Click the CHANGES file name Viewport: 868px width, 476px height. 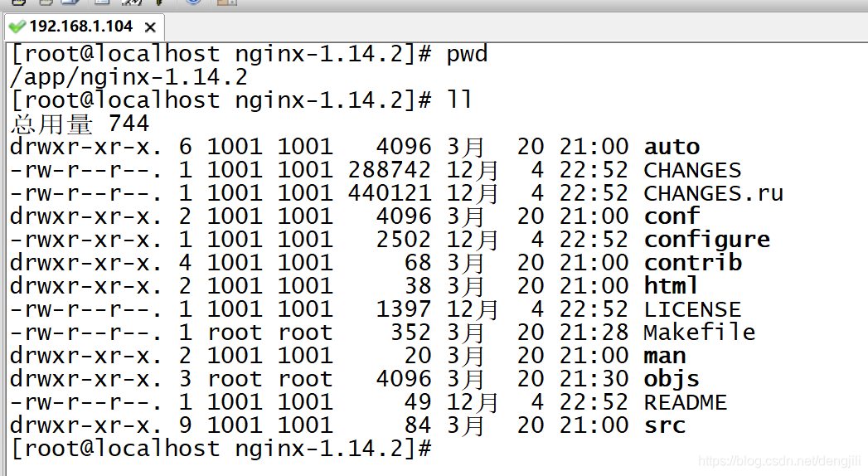tap(692, 171)
